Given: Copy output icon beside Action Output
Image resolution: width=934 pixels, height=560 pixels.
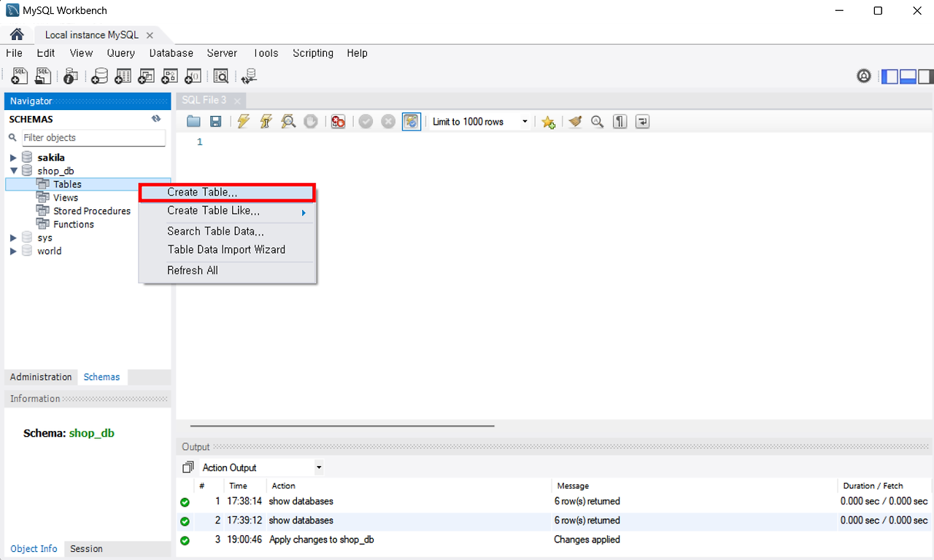Looking at the screenshot, I should coord(188,467).
